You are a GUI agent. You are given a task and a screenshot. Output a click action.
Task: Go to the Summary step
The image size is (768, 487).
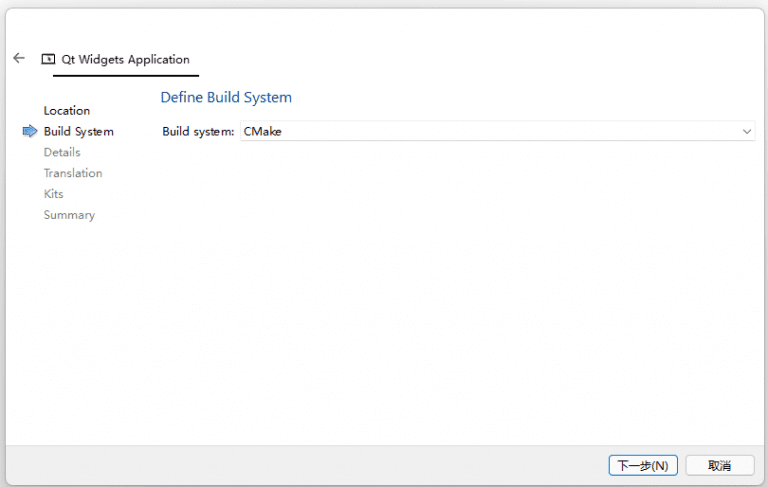point(69,215)
